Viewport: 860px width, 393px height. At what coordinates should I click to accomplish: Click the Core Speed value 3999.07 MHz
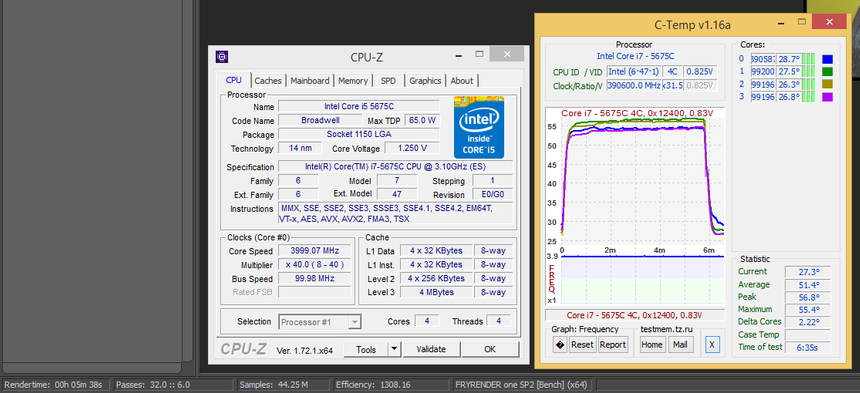[x=315, y=251]
